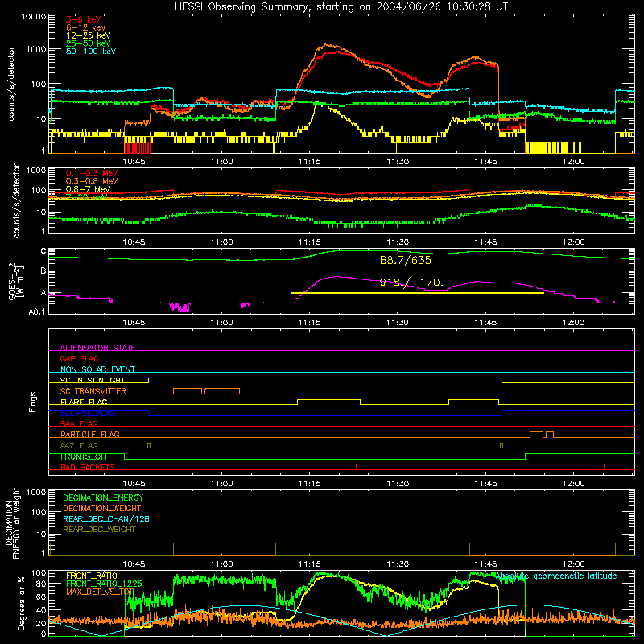Select the GAP_FLAG label
This screenshot has height=644, width=644.
(79, 358)
